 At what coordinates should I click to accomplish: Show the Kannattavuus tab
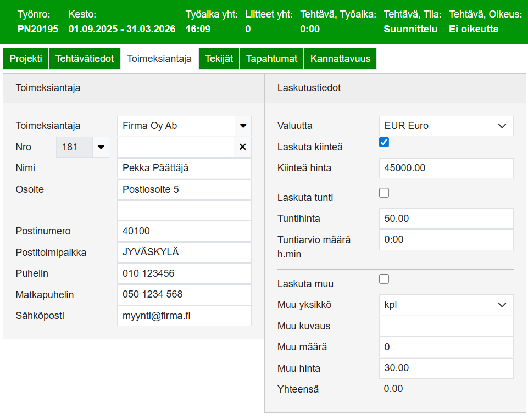click(340, 59)
